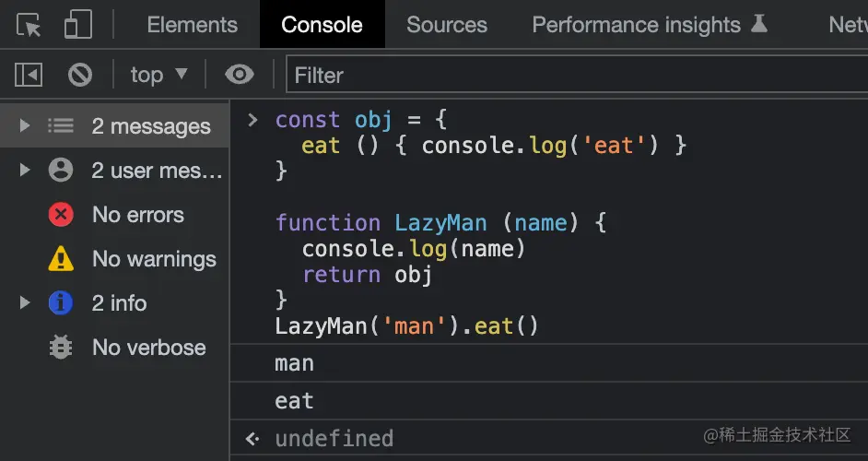Hide the console sidebar panel

29,75
